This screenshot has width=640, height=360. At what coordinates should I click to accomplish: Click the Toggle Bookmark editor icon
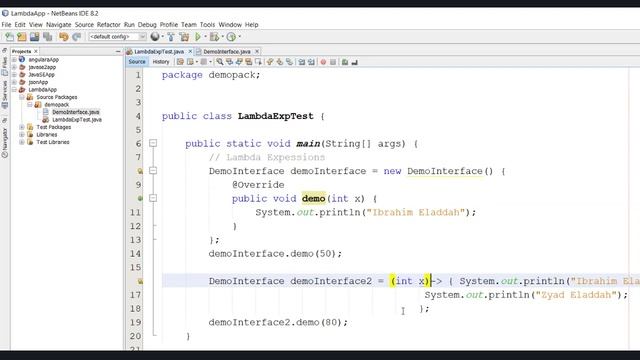click(289, 62)
